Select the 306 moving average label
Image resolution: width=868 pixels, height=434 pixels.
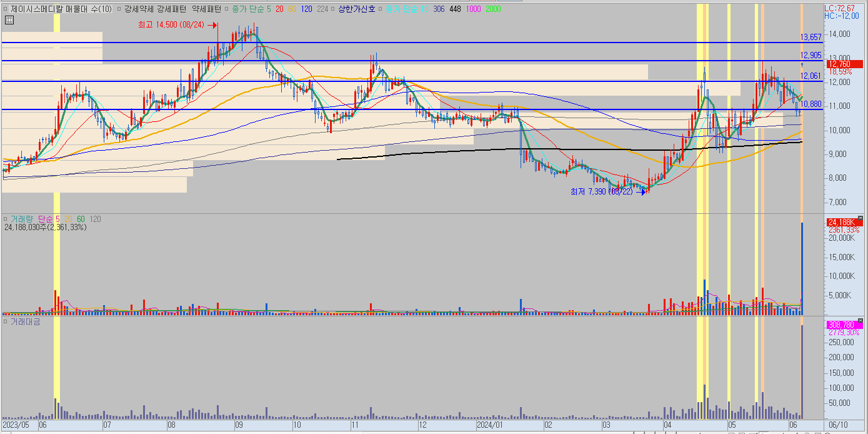tap(439, 9)
